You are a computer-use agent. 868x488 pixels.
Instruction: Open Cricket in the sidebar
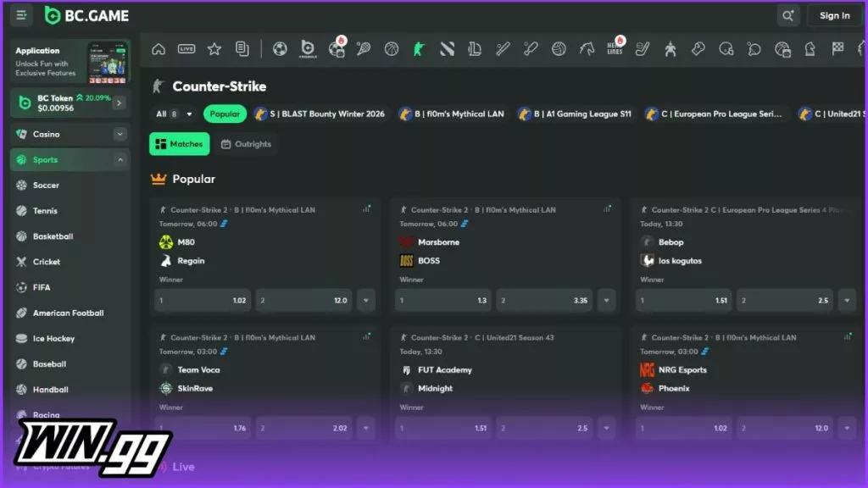click(x=70, y=262)
